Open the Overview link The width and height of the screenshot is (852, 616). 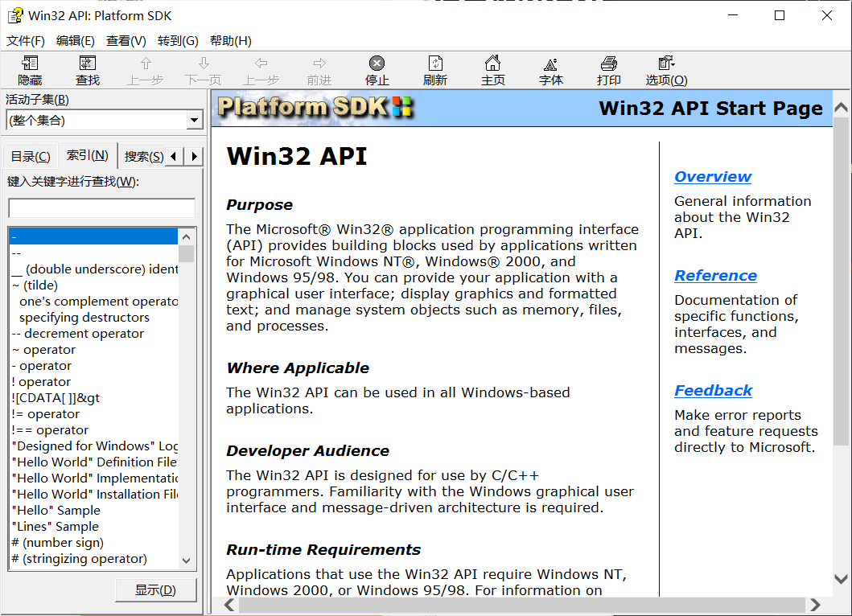712,177
